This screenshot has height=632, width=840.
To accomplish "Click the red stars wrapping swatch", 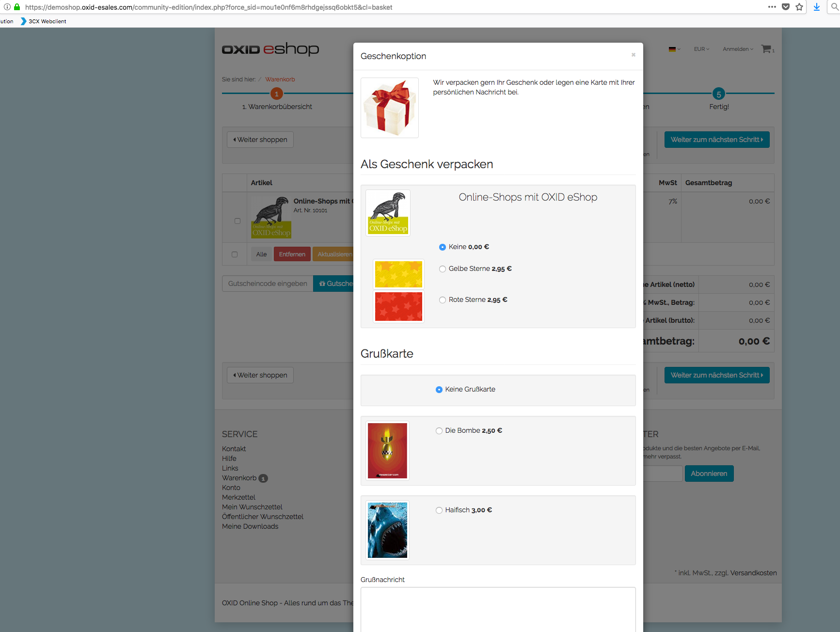I will (398, 306).
